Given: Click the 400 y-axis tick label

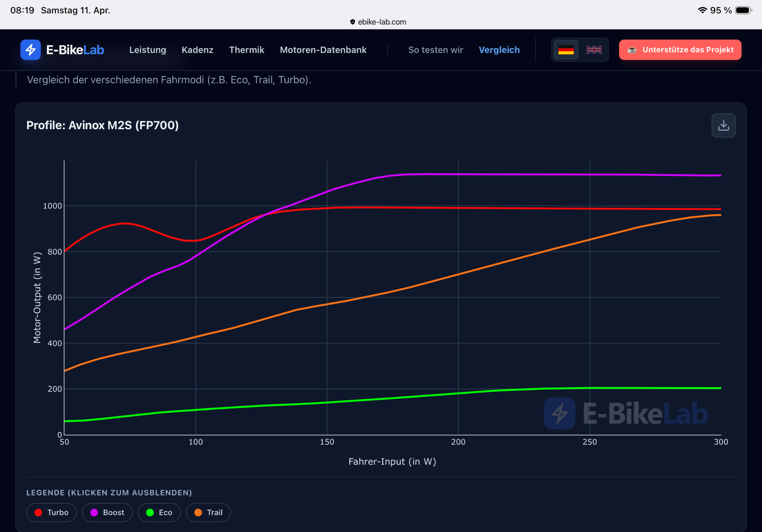Looking at the screenshot, I should pyautogui.click(x=54, y=343).
